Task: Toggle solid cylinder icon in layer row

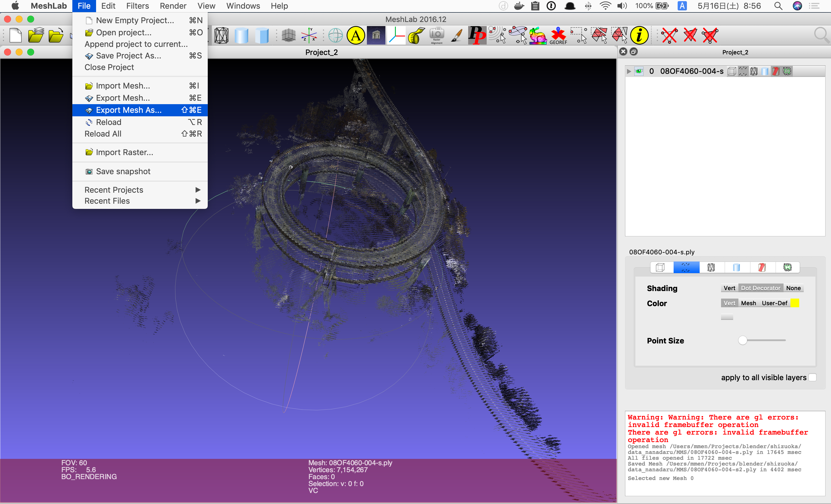Action: point(765,71)
